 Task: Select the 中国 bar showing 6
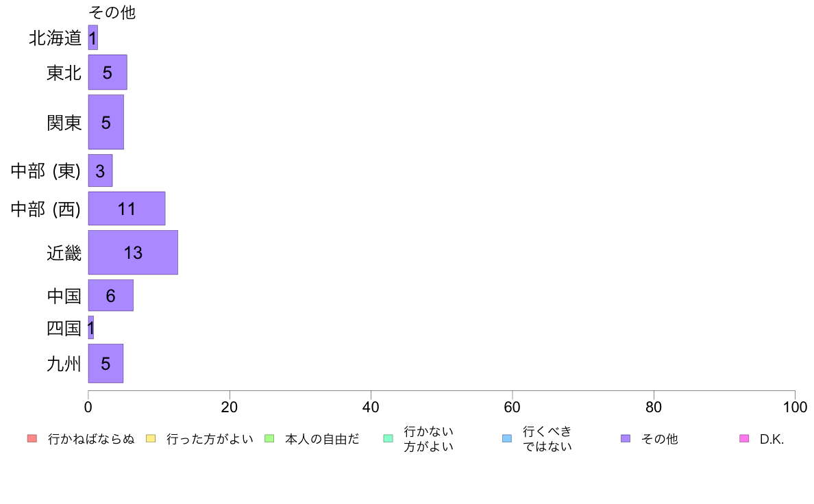pos(110,295)
